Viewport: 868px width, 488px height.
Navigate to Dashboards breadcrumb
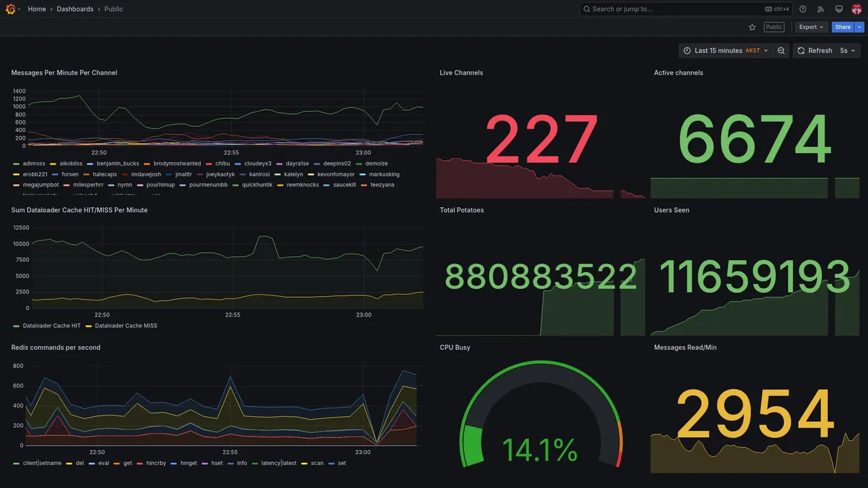(x=75, y=9)
